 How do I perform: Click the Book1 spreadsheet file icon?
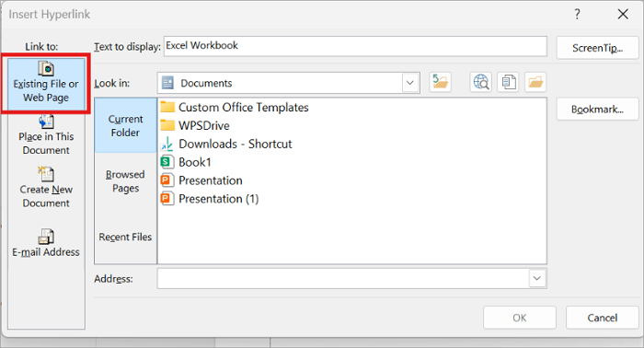pyautogui.click(x=167, y=162)
